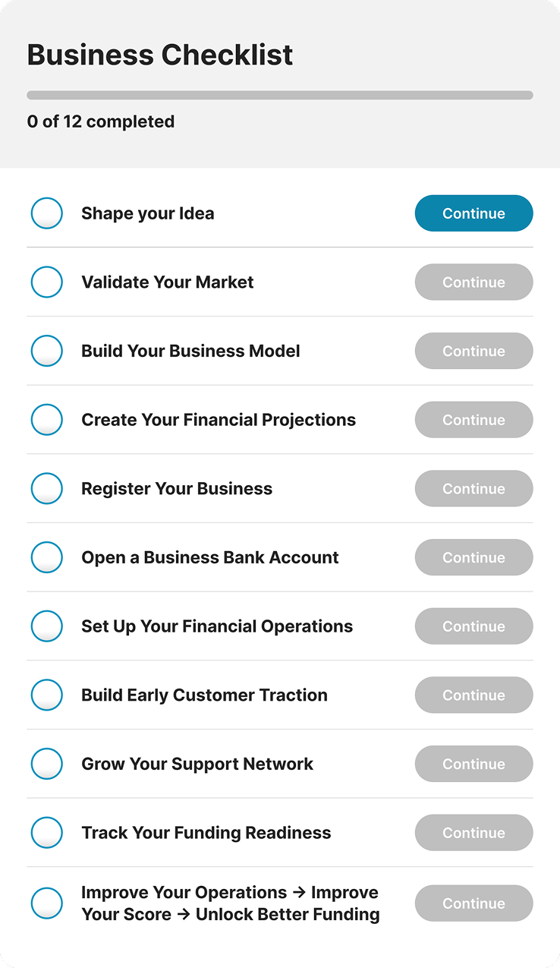Viewport: 560px width, 968px height.
Task: Toggle Create Your Financial Projections checkbox
Action: (x=47, y=420)
